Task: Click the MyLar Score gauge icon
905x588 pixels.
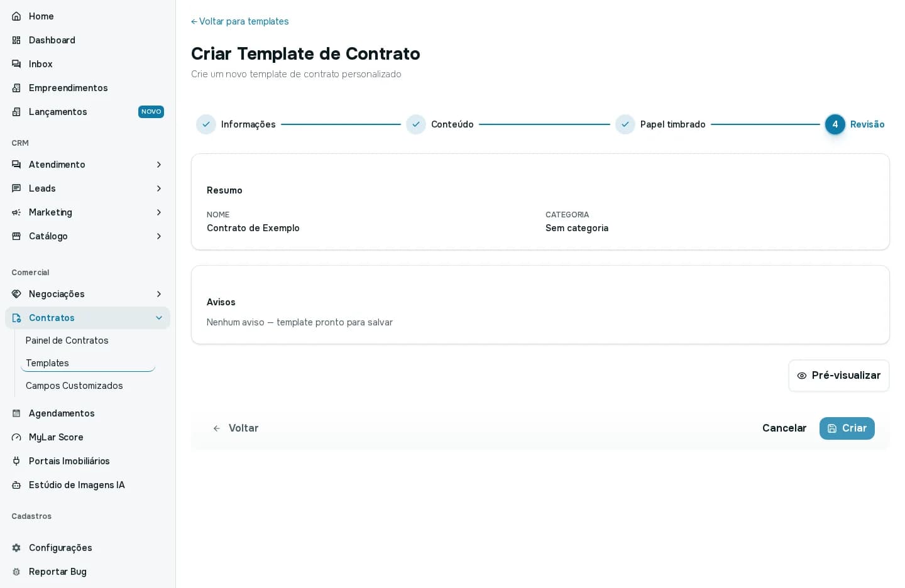Action: coord(16,437)
